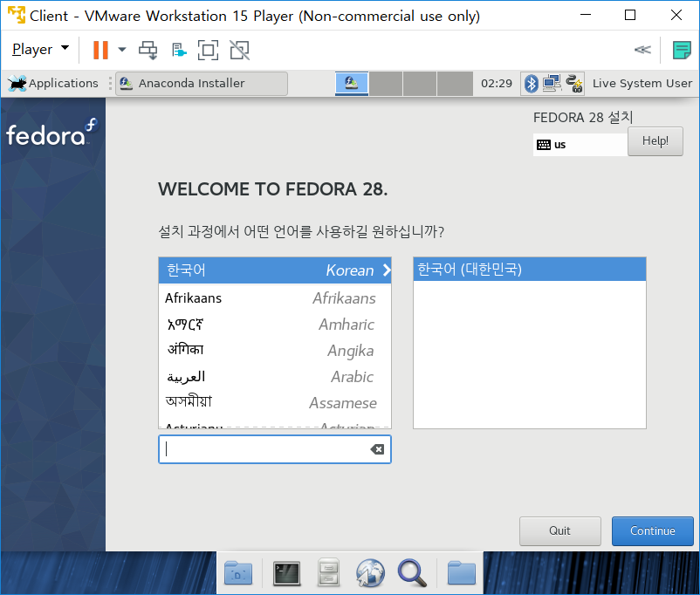The width and height of the screenshot is (700, 595).
Task: Close the VMware Player window
Action: pyautogui.click(x=676, y=15)
